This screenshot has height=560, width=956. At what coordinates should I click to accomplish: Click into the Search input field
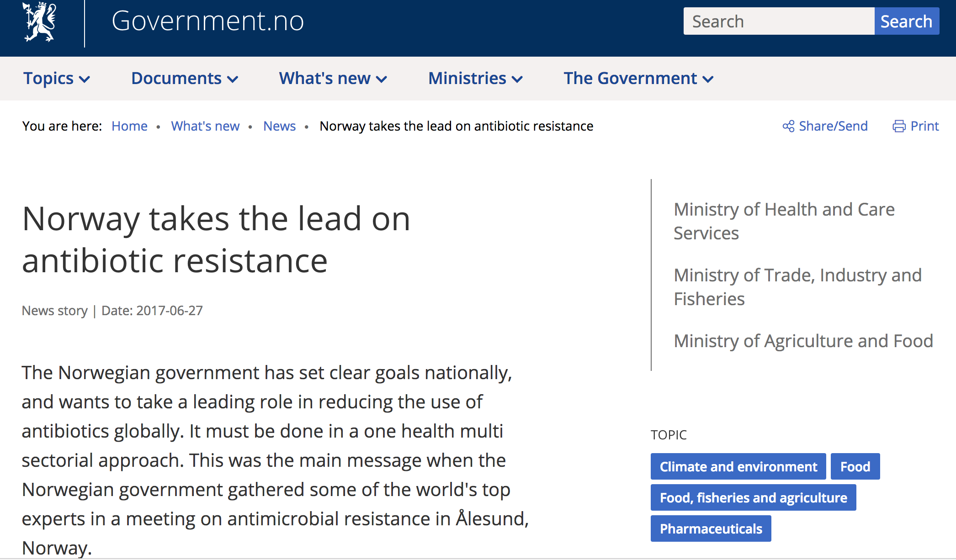778,21
